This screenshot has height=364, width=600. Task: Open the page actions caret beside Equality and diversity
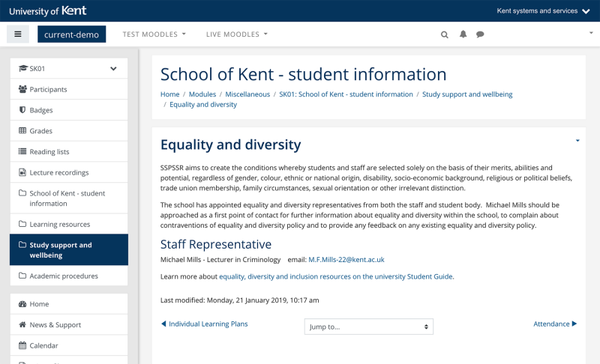[577, 141]
